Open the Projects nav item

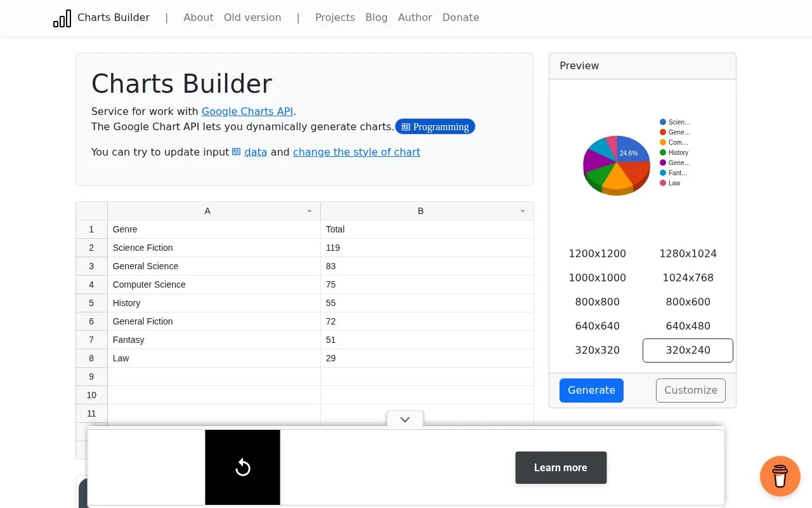pos(335,18)
